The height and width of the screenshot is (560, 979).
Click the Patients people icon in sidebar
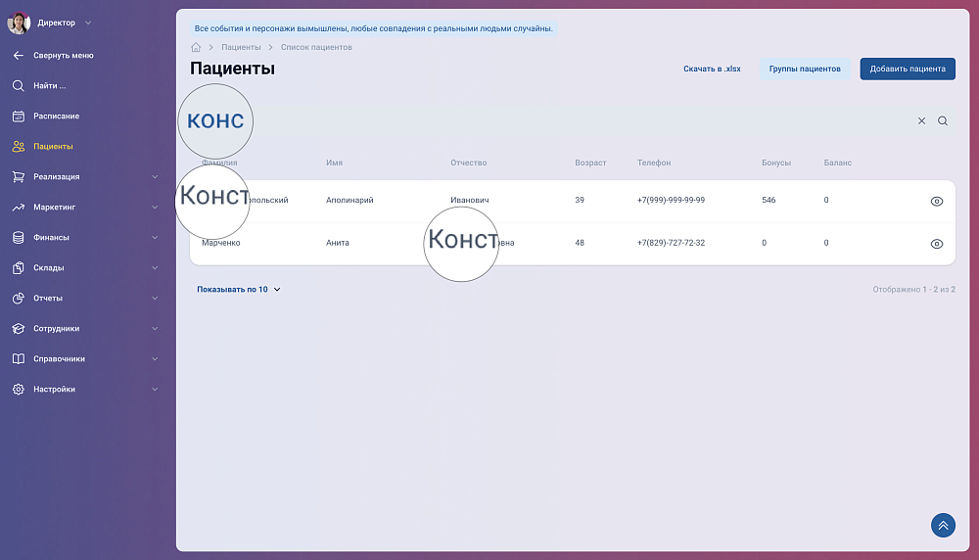tap(19, 147)
